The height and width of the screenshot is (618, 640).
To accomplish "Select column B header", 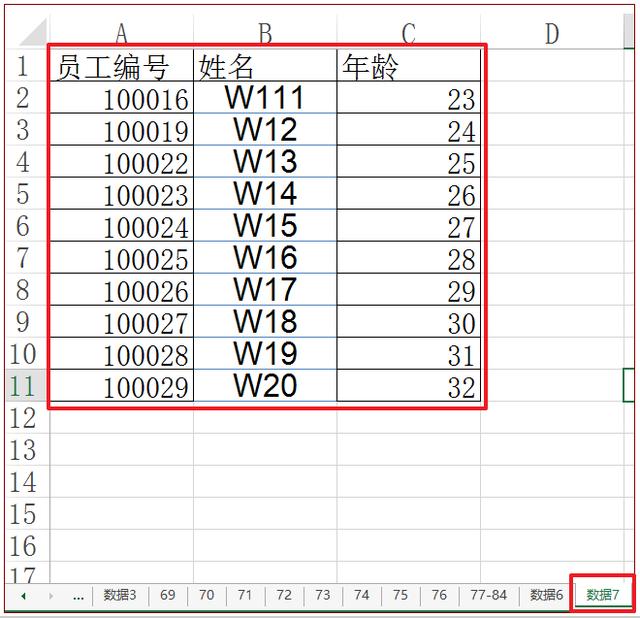I will pos(265,33).
